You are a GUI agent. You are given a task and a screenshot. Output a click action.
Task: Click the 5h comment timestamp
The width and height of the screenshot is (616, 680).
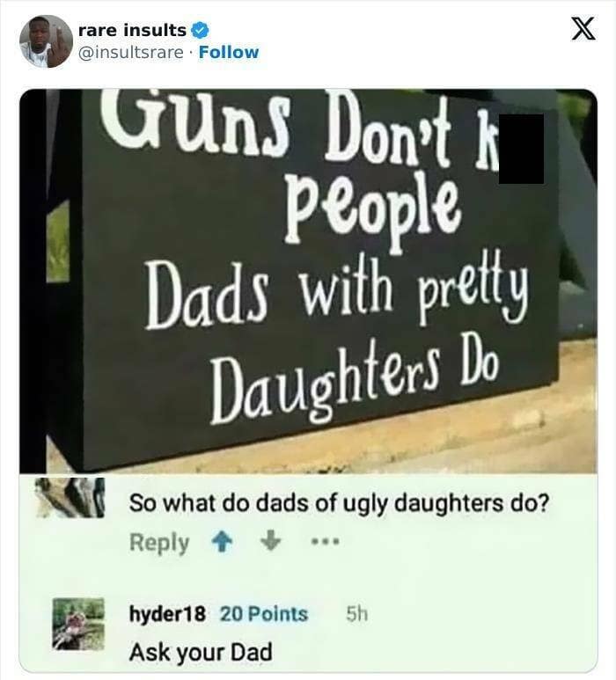click(x=356, y=614)
